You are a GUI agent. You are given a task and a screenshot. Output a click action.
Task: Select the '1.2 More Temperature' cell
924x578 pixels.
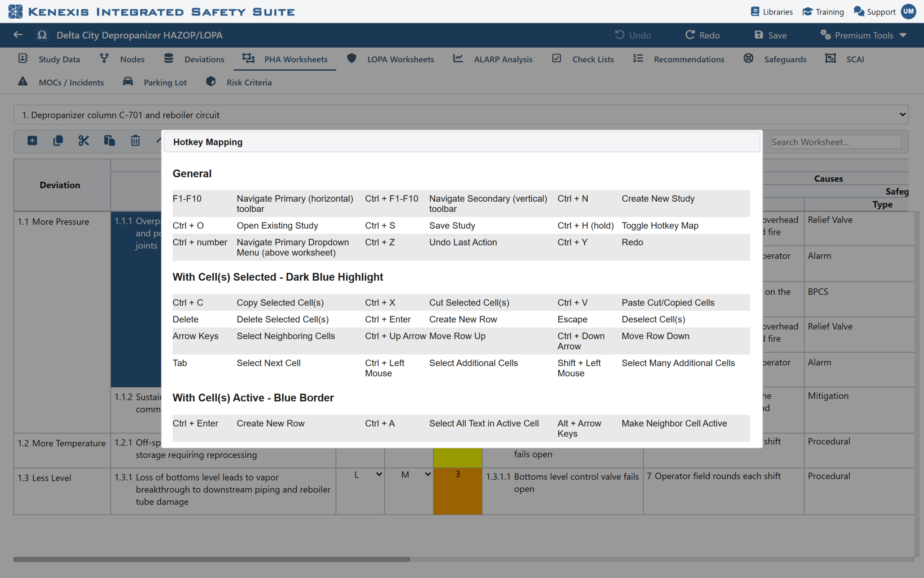(62, 450)
